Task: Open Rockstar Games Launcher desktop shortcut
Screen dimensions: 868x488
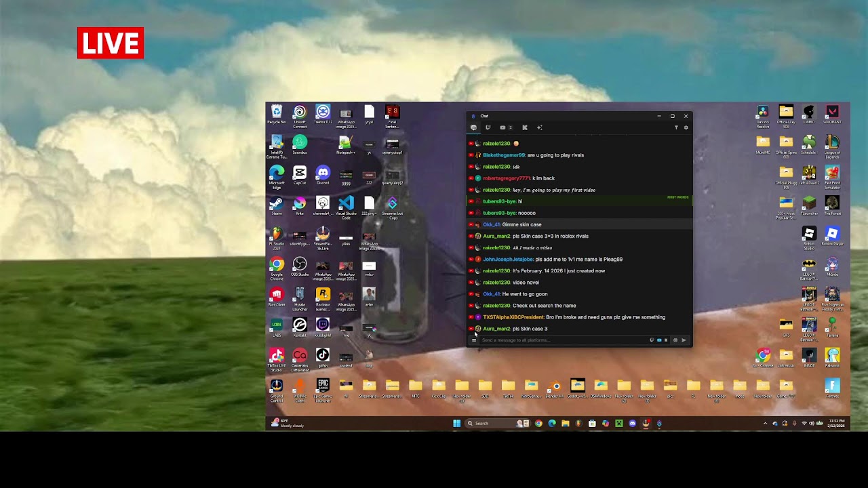Action: click(323, 298)
